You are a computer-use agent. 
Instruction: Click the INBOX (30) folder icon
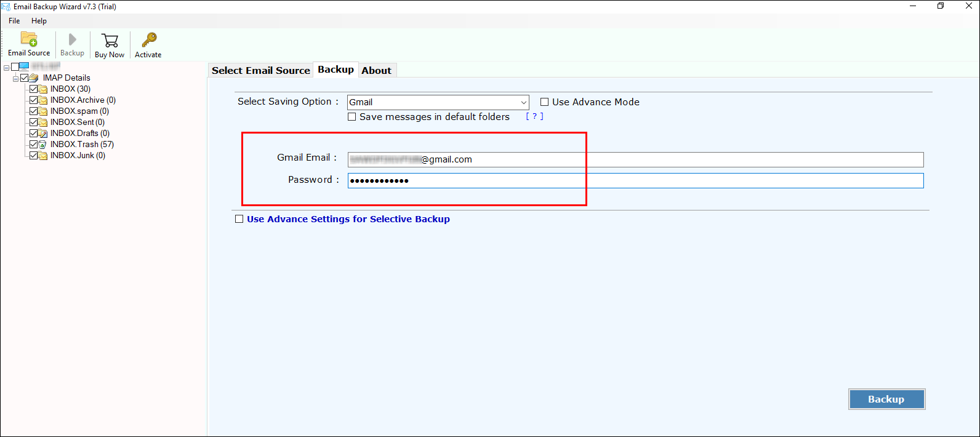(x=43, y=89)
